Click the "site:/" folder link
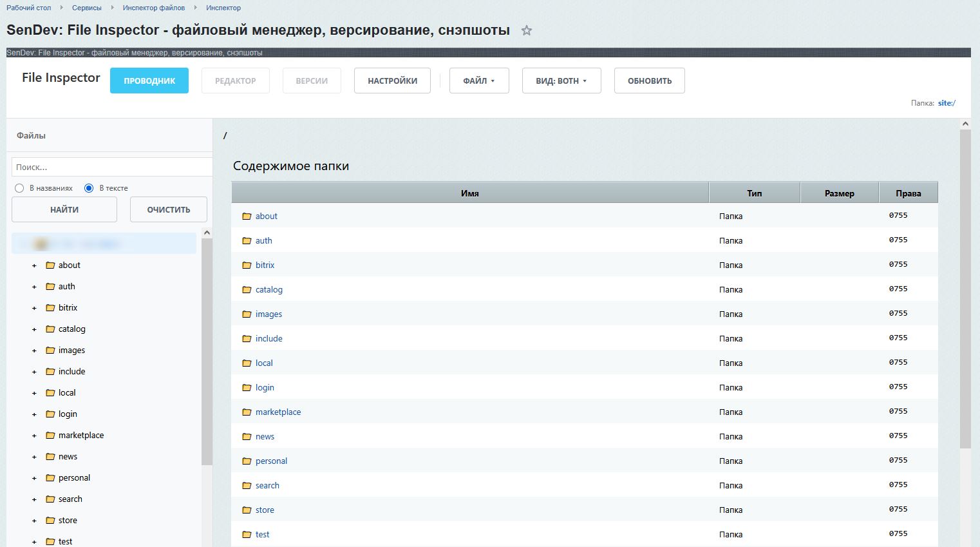Image resolution: width=980 pixels, height=547 pixels. [x=946, y=102]
